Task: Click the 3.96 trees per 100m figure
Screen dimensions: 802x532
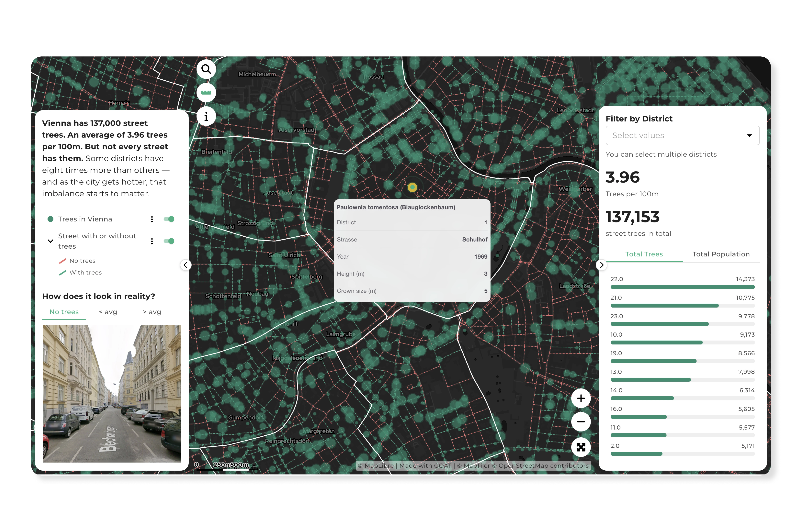Action: [x=622, y=177]
